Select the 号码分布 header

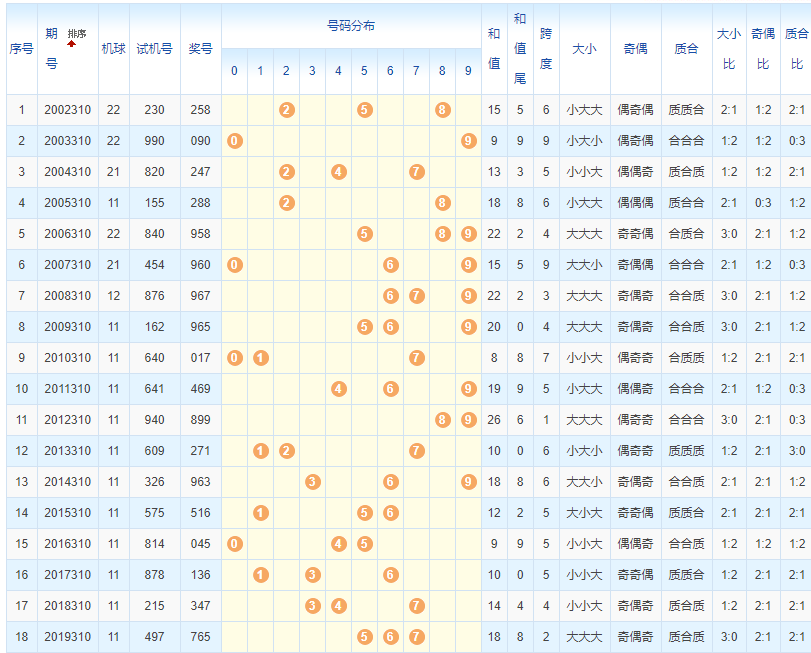coord(351,26)
